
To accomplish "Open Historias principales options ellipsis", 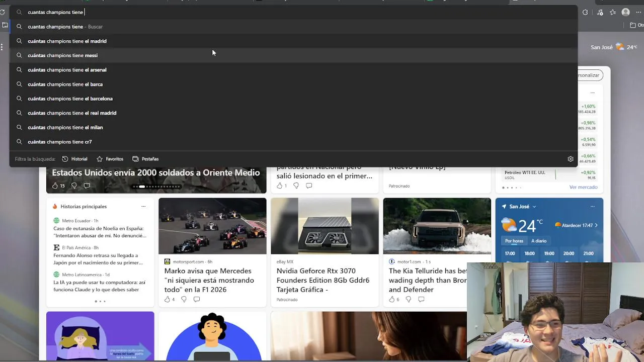I will [x=143, y=206].
